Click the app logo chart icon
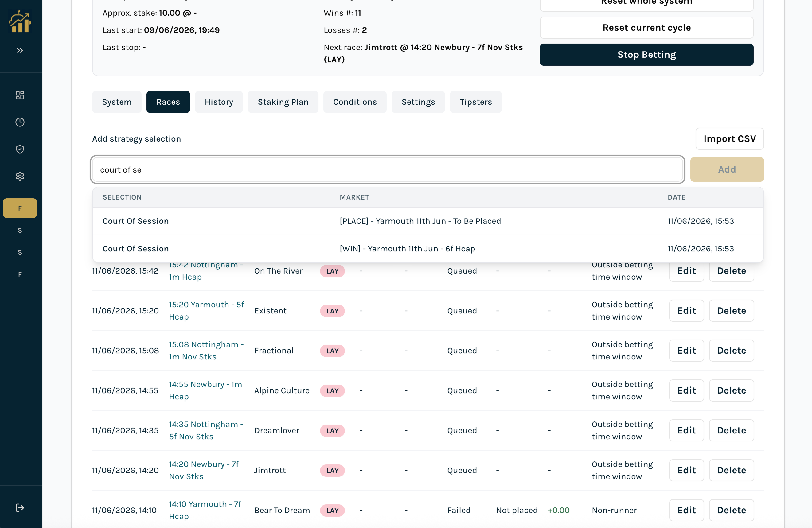Viewport: 812px width, 528px height. pyautogui.click(x=20, y=21)
